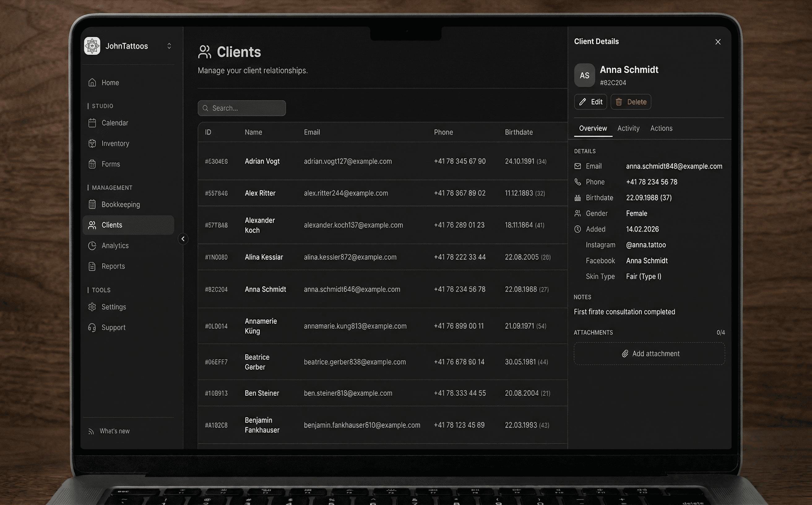Image resolution: width=812 pixels, height=505 pixels.
Task: Open Forms from the sidebar
Action: click(110, 164)
